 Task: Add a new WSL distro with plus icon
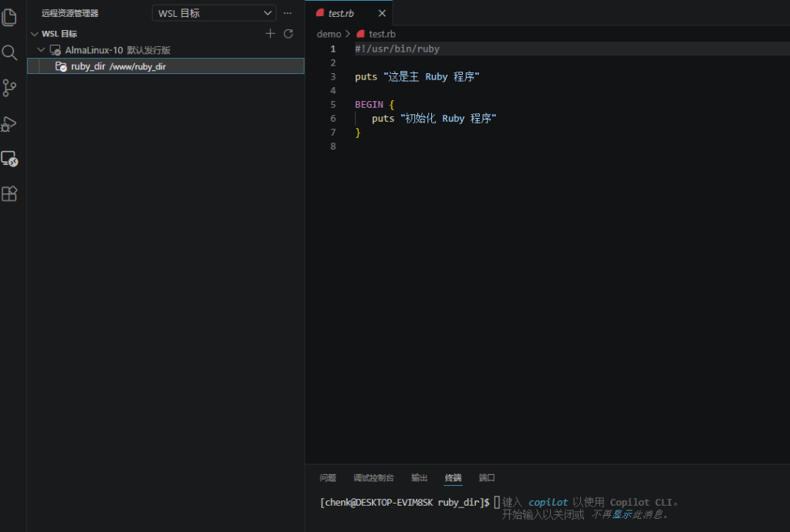[270, 34]
